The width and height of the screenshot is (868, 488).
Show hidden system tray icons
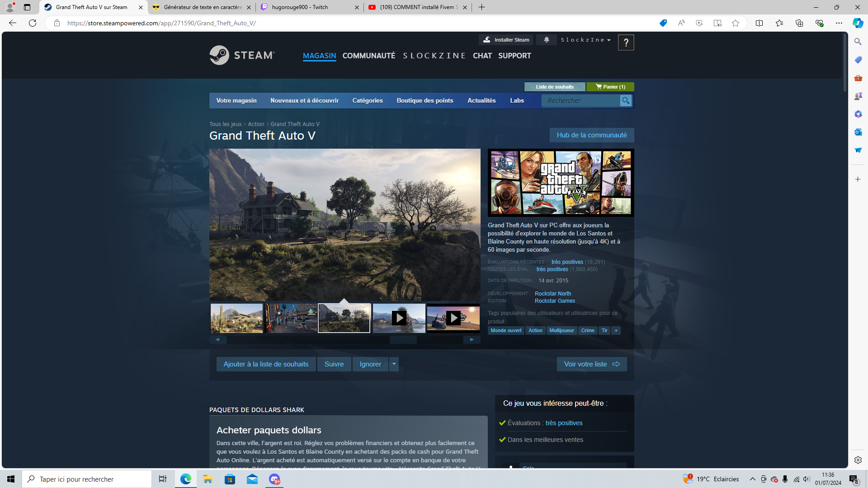coord(753,479)
